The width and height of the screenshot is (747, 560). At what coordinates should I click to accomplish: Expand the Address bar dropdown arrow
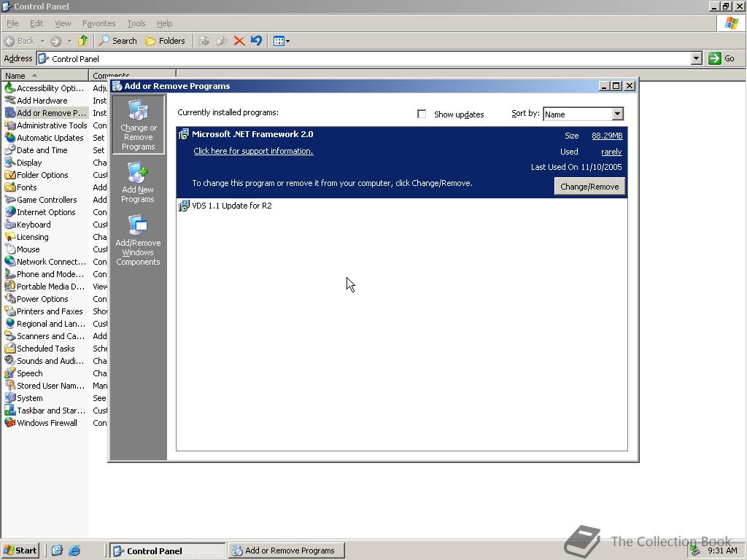pos(696,58)
